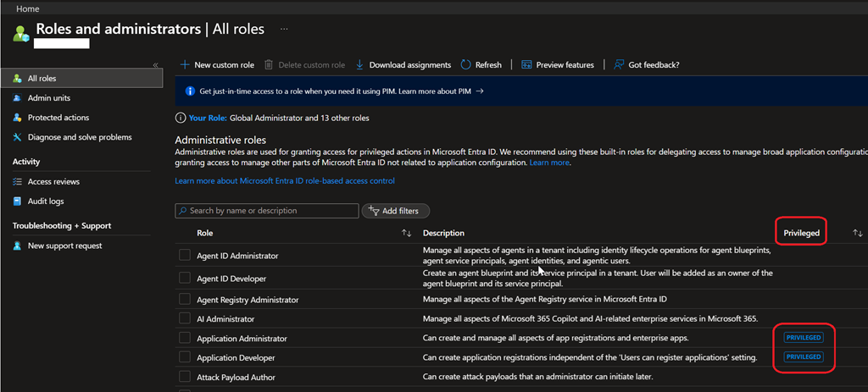Screen dimensions: 868x392
Task: Open the Access reviews menu item
Action: (x=53, y=182)
